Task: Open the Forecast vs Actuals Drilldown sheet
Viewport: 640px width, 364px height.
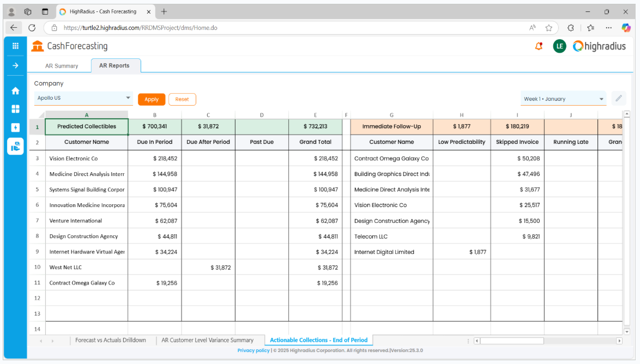Action: pos(111,340)
